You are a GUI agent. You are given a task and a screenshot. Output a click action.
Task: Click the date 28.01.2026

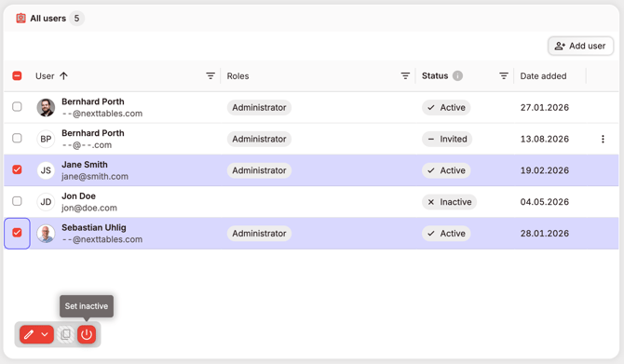click(545, 234)
